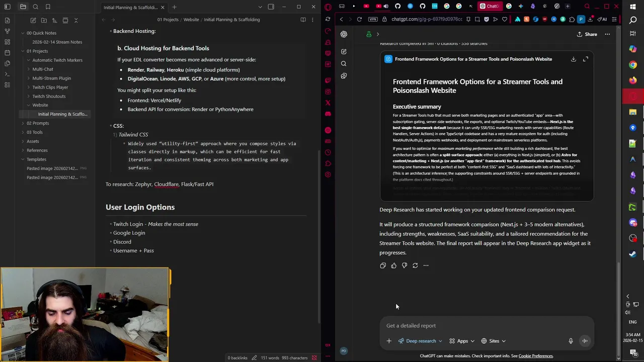Open Deep research mode dropdown
Screen dimensions: 644x362
click(x=420, y=341)
